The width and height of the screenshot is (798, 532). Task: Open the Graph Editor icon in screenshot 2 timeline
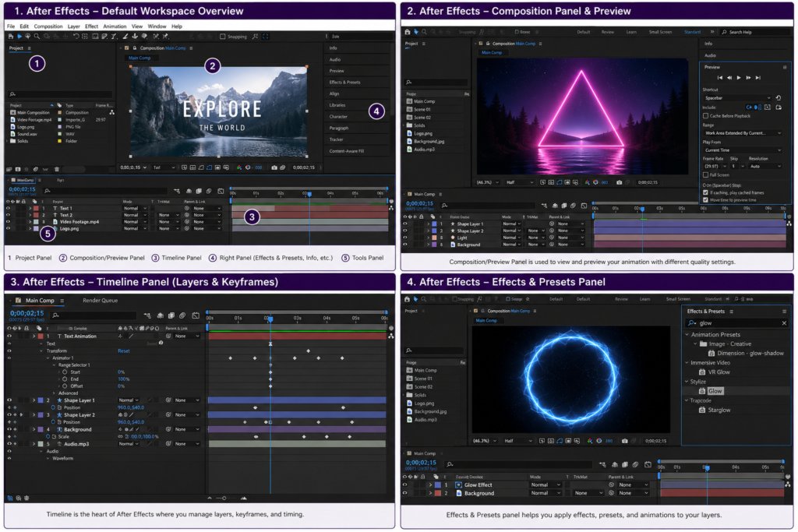coord(584,206)
